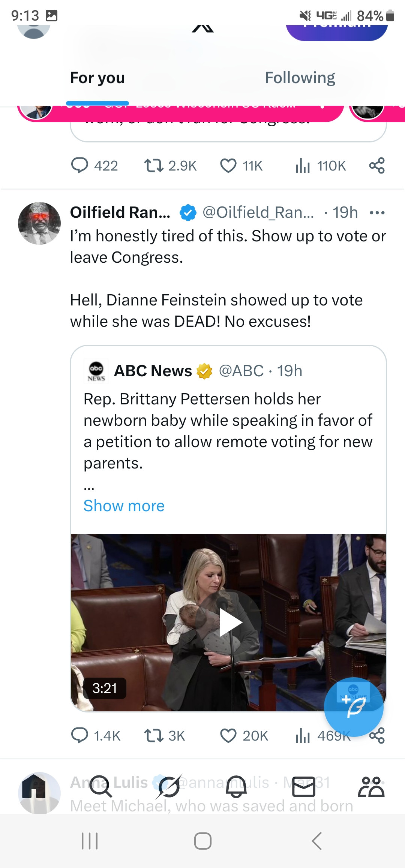Image resolution: width=405 pixels, height=868 pixels.
Task: Open the Grok icon in bottom navigation
Action: (x=169, y=786)
